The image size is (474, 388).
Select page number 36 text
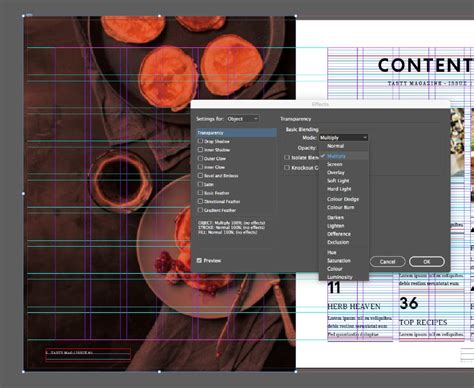click(x=408, y=303)
